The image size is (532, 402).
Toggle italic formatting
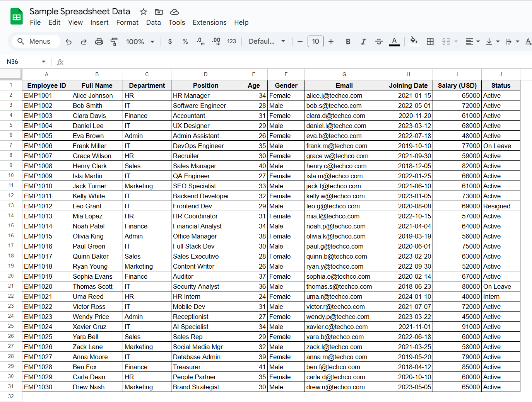(363, 41)
